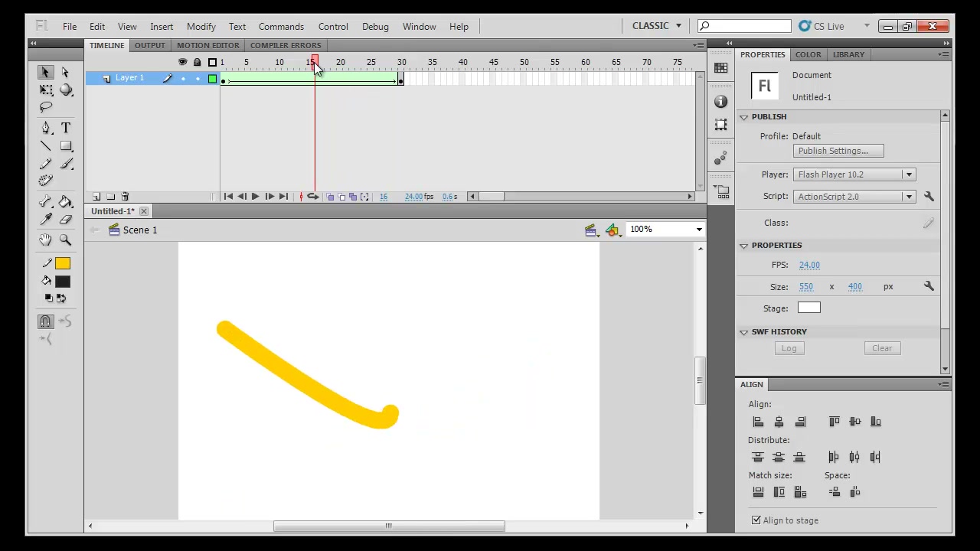The width and height of the screenshot is (980, 551).
Task: Switch to the LIBRARY tab
Action: pyautogui.click(x=848, y=54)
